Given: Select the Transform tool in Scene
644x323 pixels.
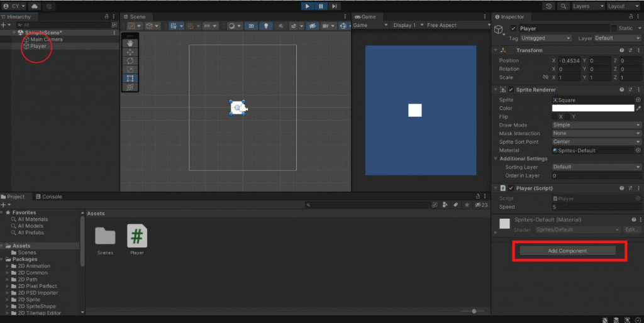Looking at the screenshot, I should [x=130, y=87].
